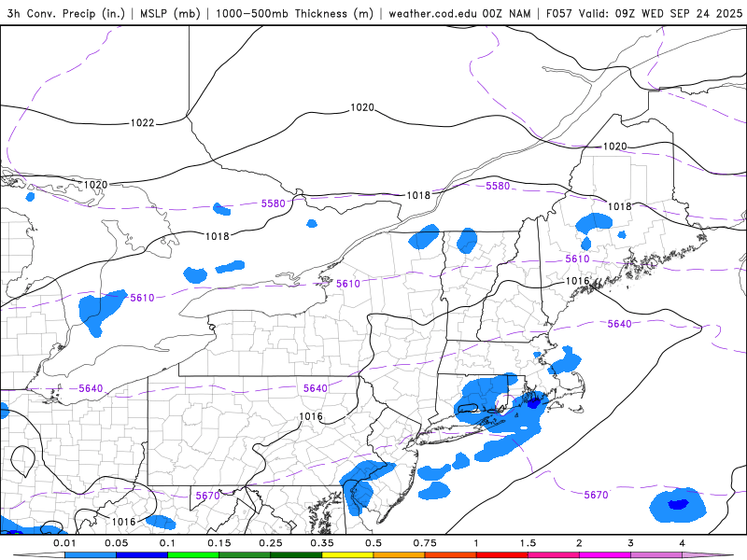This screenshot has width=747, height=560.
Task: Click the '0.25' legend scale value
Action: tap(271, 543)
